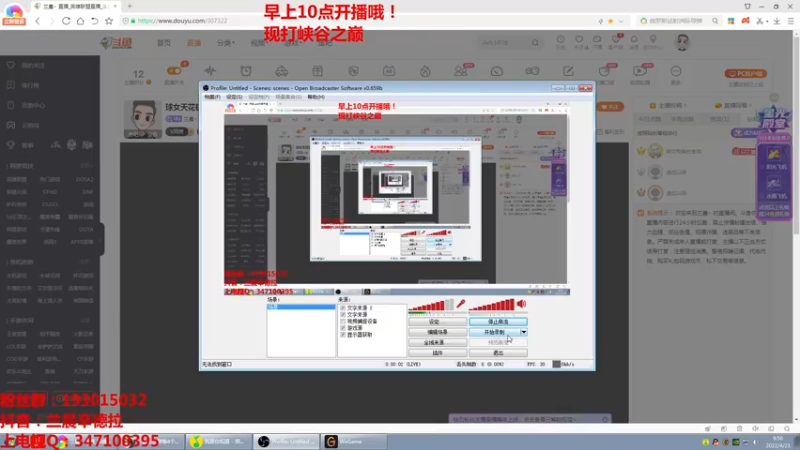This screenshot has height=450, width=800.
Task: Click the browser download arrow icon
Action: click(777, 21)
